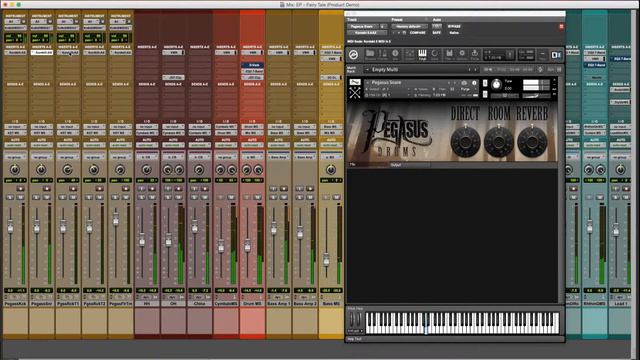Close the Kontakt plug-in window red button
Screen dimensions: 640x360
[x=561, y=26]
